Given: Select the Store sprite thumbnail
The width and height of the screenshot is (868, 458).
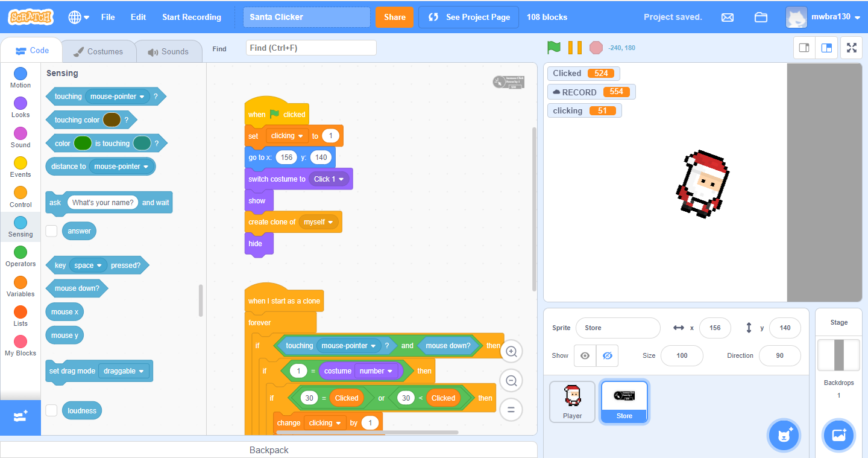Looking at the screenshot, I should 624,402.
